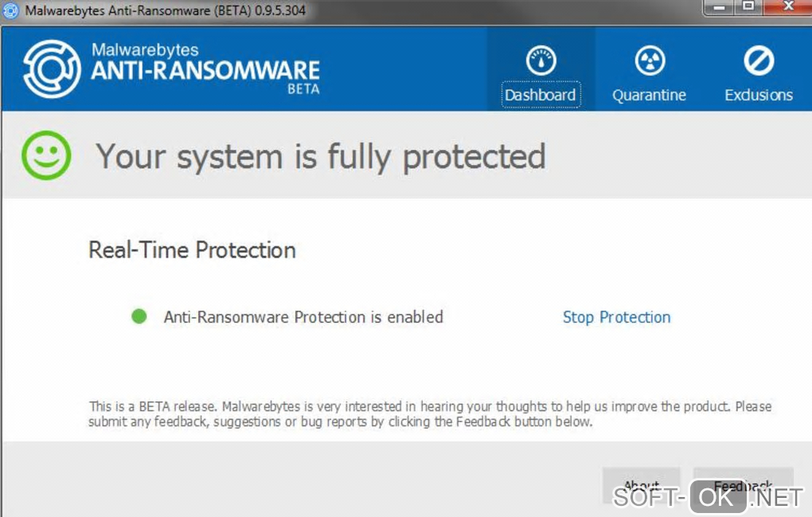This screenshot has width=812, height=517.
Task: Open the Dashboard tab label
Action: 541,95
